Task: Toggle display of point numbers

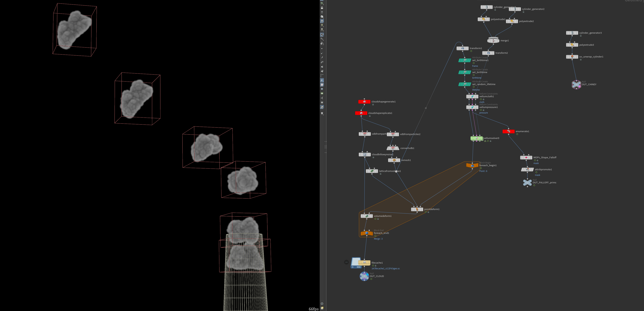Action: point(322,62)
